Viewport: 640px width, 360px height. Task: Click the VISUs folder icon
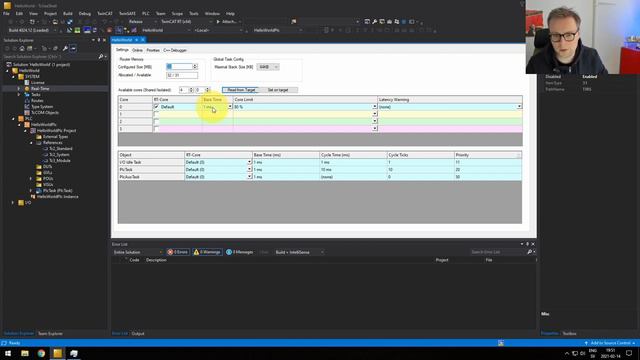[39, 184]
